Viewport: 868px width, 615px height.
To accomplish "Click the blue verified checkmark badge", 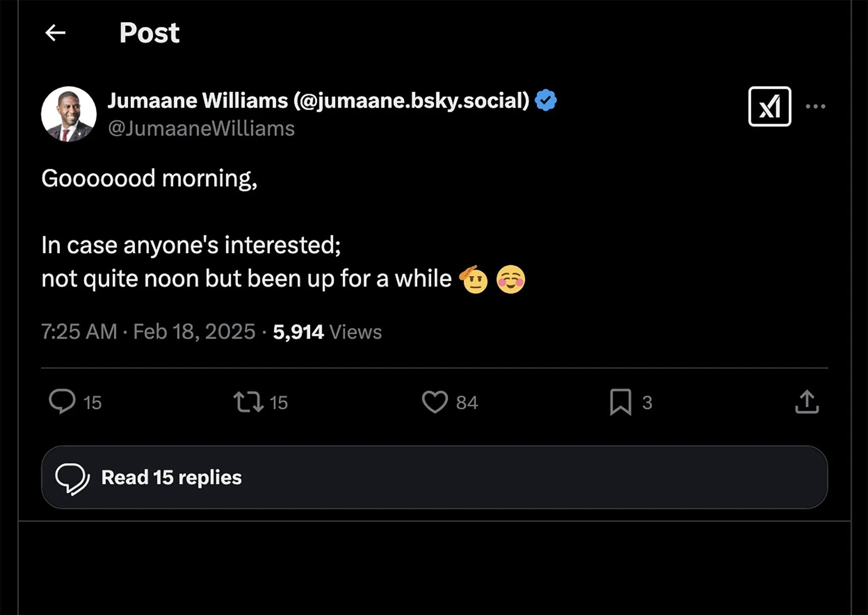I will 546,100.
